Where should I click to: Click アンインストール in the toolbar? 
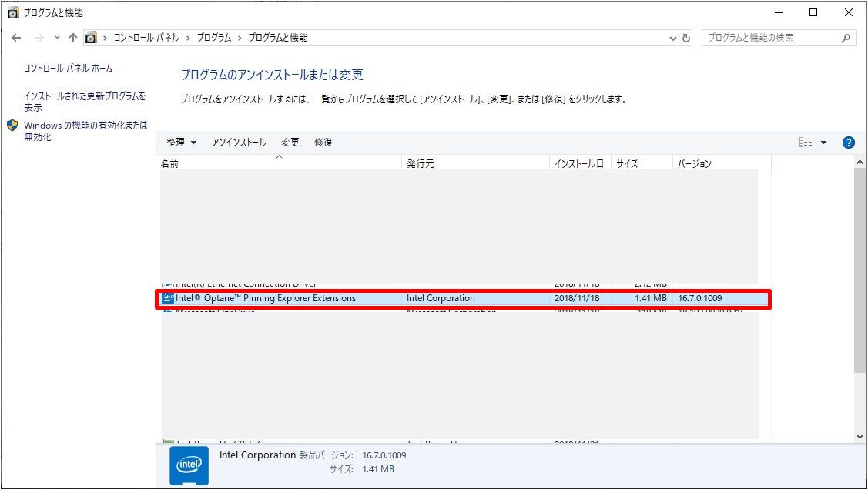239,143
